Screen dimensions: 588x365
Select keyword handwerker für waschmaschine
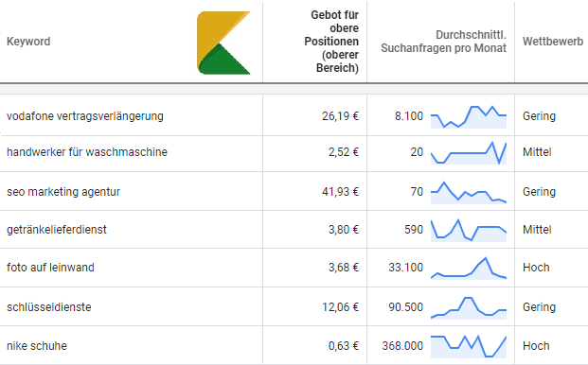point(87,152)
